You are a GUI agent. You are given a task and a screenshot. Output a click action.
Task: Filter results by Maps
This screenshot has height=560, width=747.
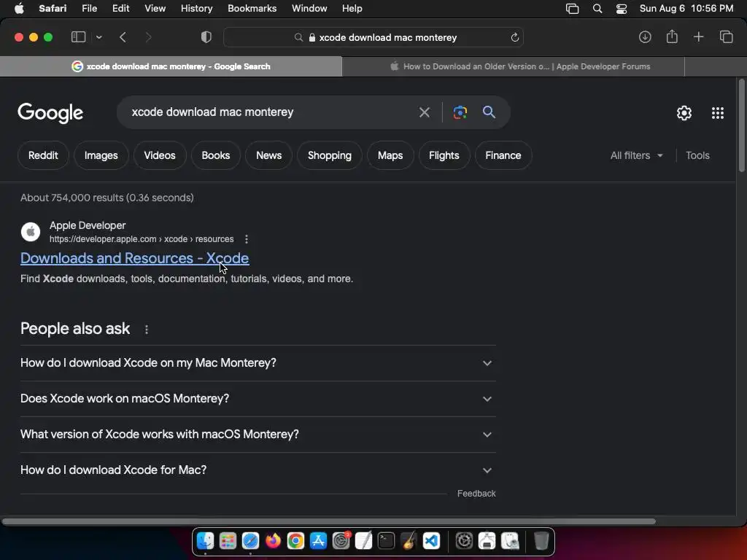coord(390,155)
